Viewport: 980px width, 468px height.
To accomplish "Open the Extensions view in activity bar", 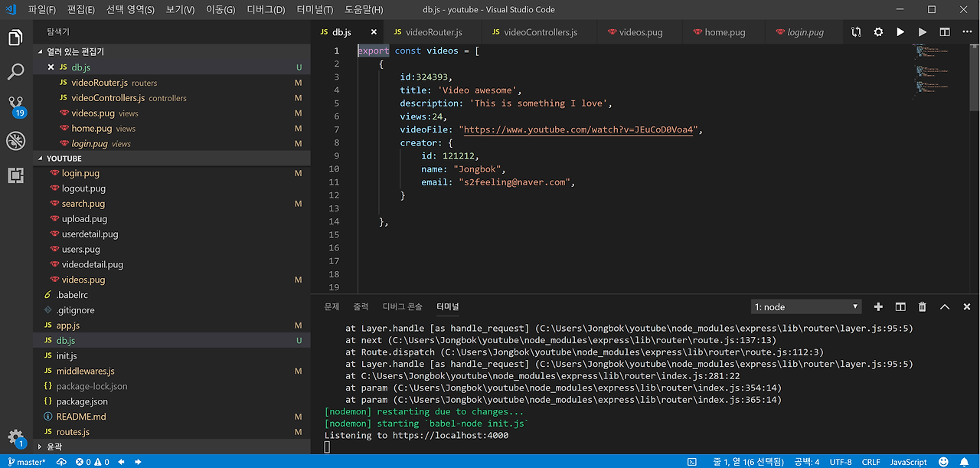I will [x=15, y=175].
